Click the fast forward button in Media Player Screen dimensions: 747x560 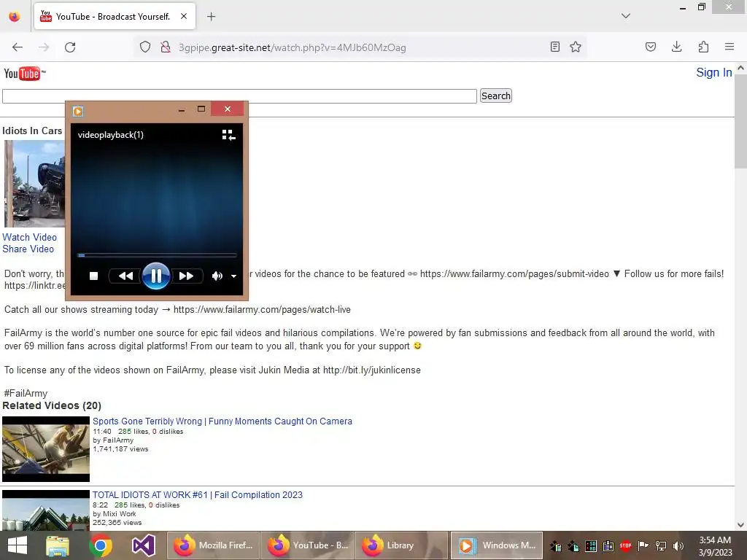(x=186, y=276)
